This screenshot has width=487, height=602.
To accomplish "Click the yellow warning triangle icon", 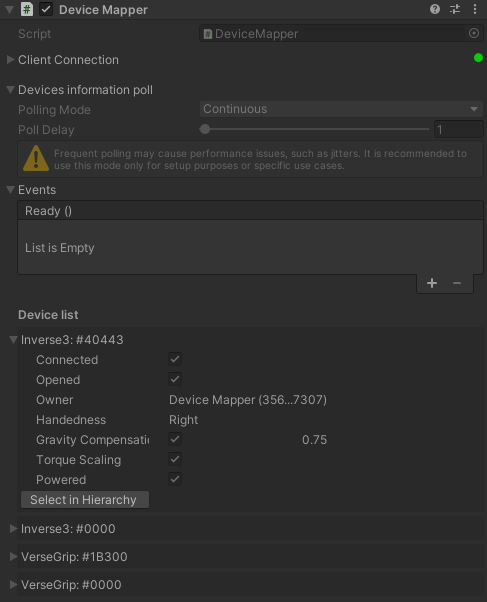I will tap(36, 158).
